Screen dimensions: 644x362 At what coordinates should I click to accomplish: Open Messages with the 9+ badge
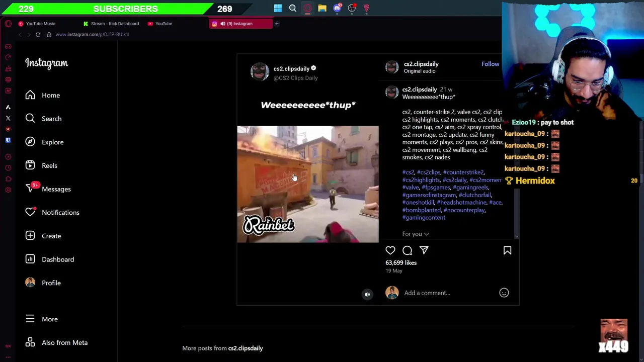[48, 189]
